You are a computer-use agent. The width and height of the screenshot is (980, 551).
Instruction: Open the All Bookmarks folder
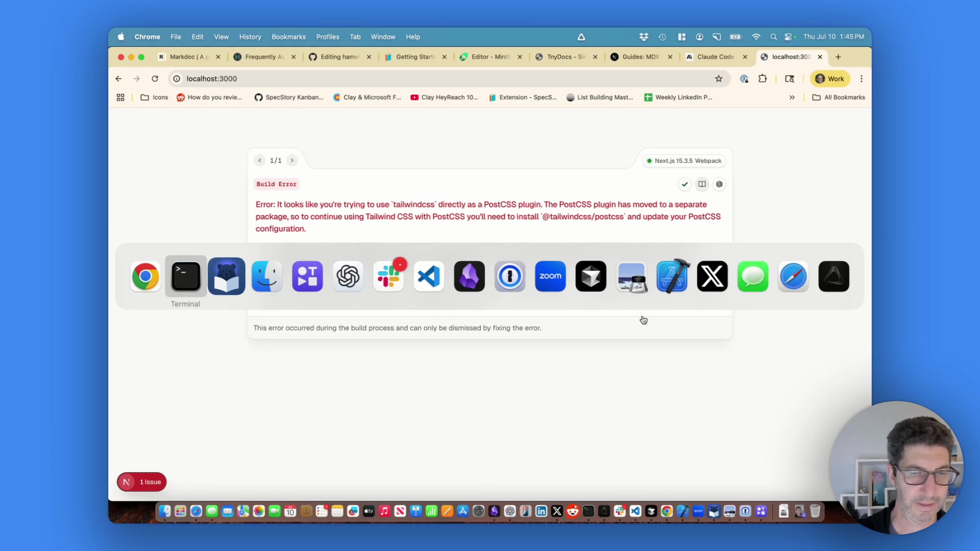pyautogui.click(x=839, y=97)
